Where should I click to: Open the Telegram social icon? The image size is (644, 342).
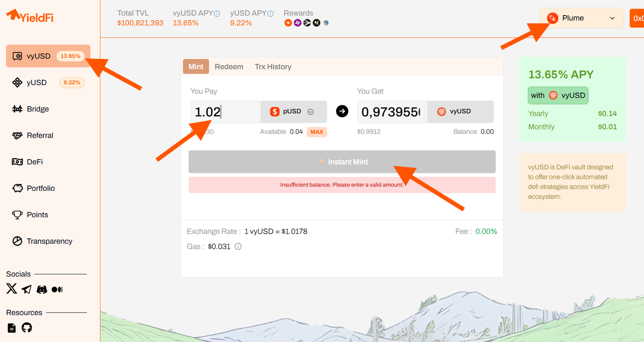tap(27, 289)
